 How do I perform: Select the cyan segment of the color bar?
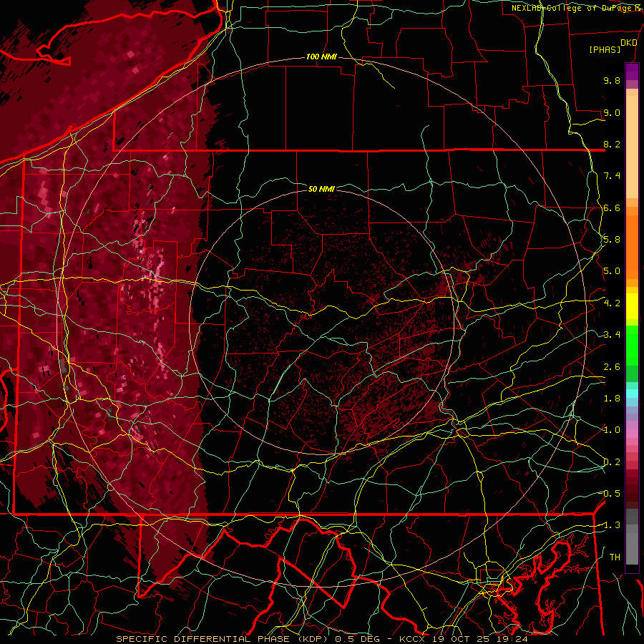coord(632,394)
